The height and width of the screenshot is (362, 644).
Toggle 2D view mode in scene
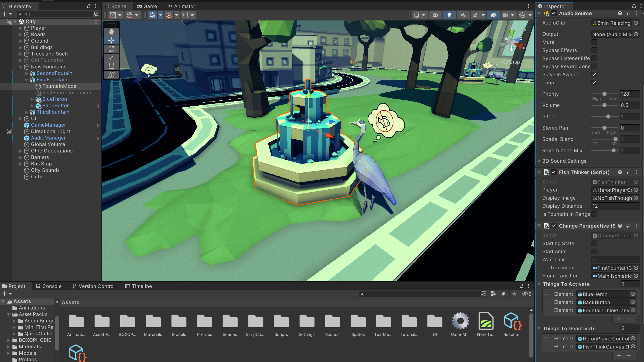(435, 15)
